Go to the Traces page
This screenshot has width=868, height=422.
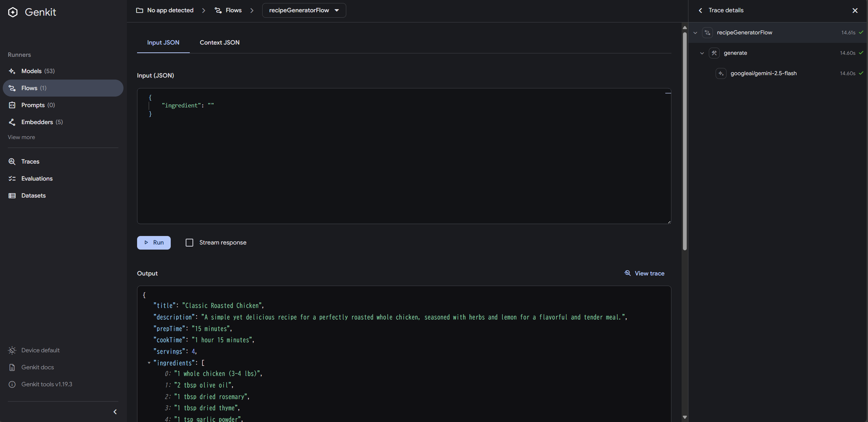30,162
